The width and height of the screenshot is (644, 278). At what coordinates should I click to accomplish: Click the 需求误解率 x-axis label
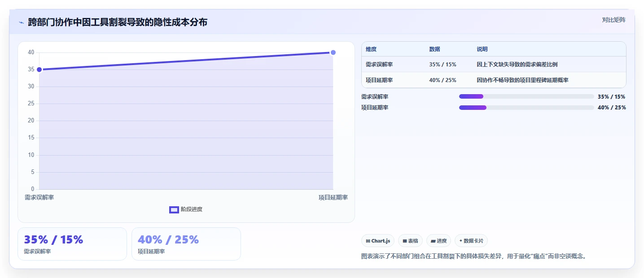coord(39,197)
